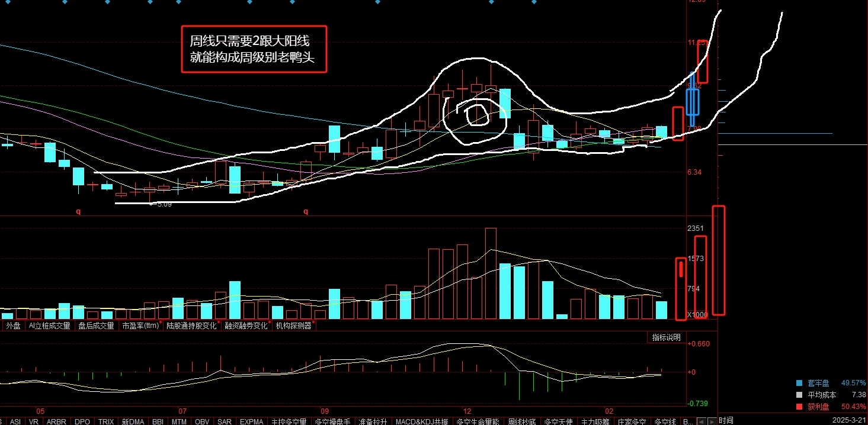The image size is (868, 425).
Task: Click the 07 month axis label
Action: (182, 411)
